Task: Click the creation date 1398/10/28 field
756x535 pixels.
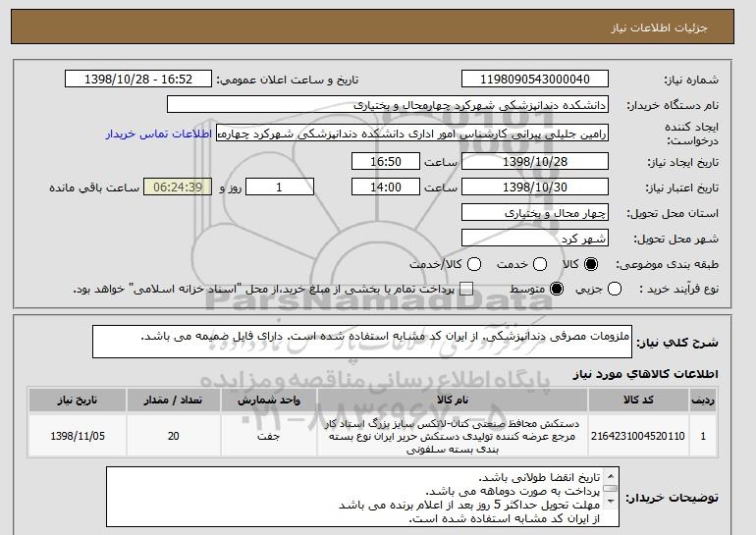Action: coord(535,161)
